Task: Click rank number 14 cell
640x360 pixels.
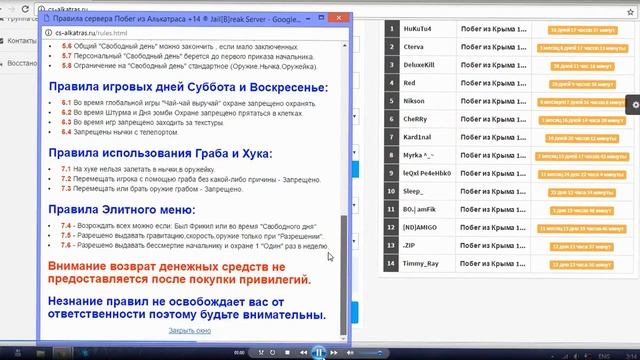Action: click(391, 264)
